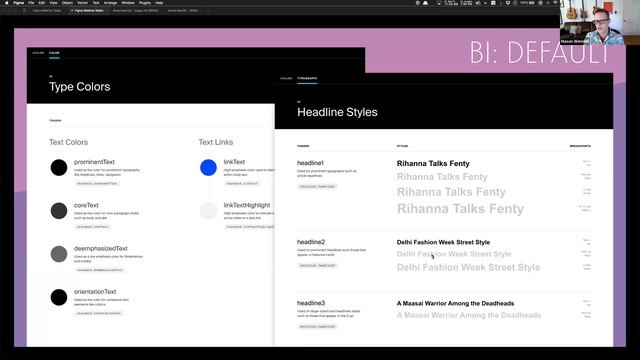Click gray 'A Maasai Warrior Among the Deadheads'

[x=469, y=316]
